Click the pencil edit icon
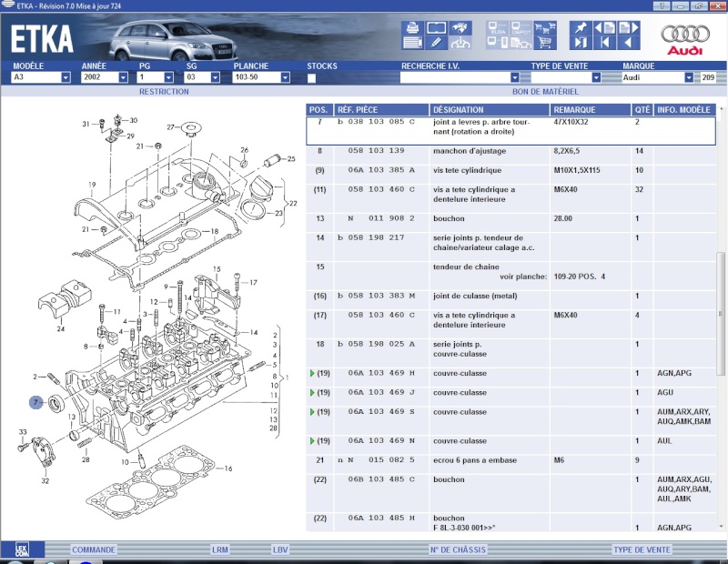 (436, 43)
